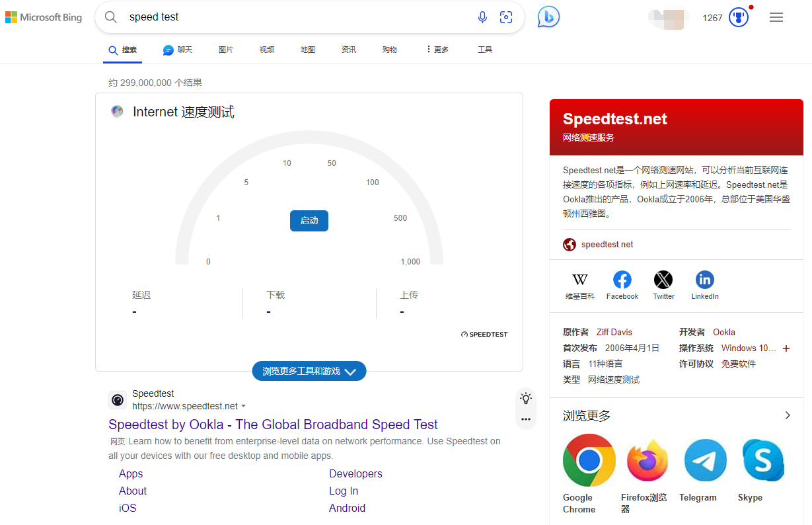
Task: Click inside the search input field
Action: pos(264,17)
